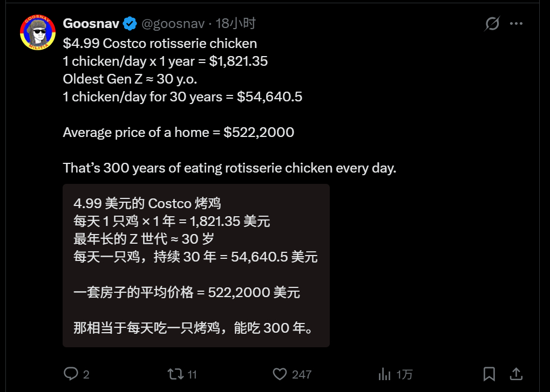The image size is (550, 392).
Task: Open the share post menu
Action: (x=516, y=374)
